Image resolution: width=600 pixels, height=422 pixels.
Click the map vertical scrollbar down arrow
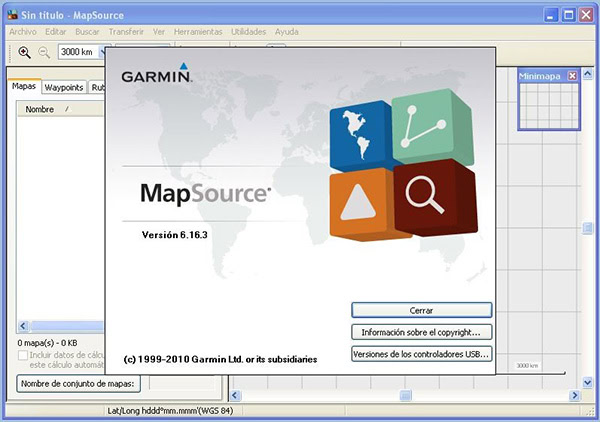[588, 382]
